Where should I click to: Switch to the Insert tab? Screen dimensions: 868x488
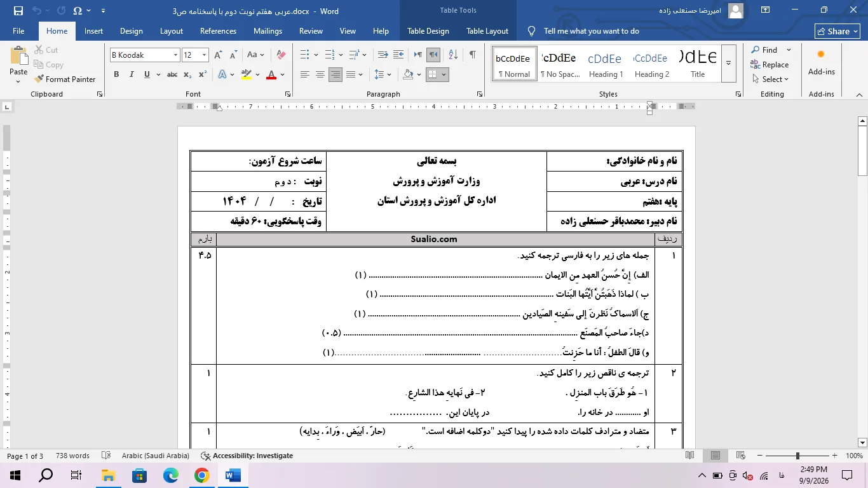(x=93, y=31)
